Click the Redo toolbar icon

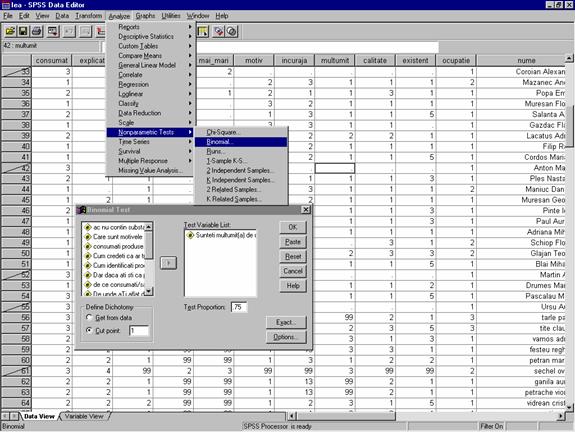(x=85, y=32)
